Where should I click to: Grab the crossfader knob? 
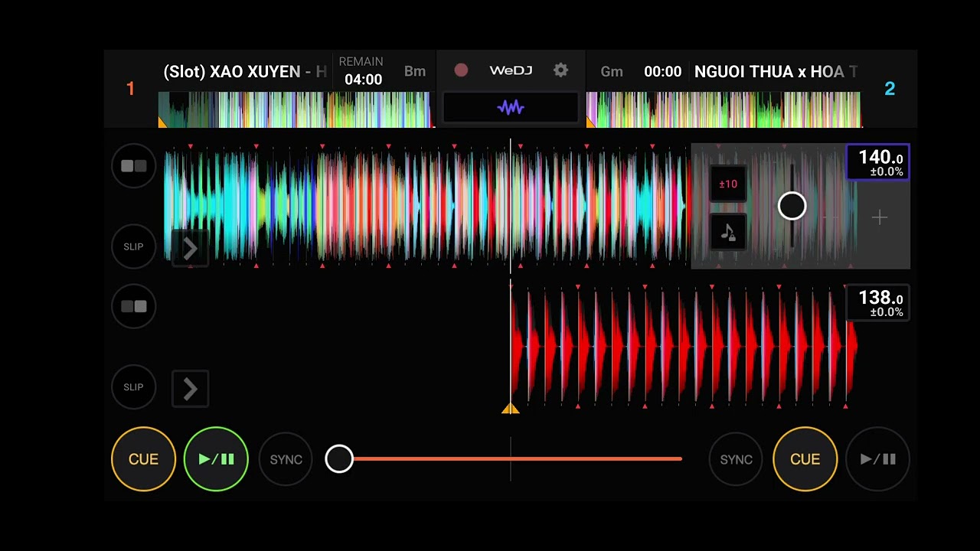(339, 459)
